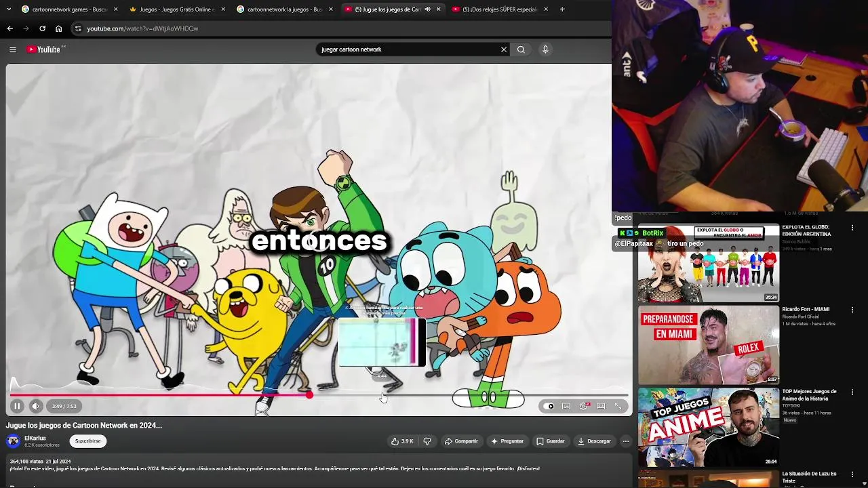Viewport: 868px width, 488px height.
Task: Open options menu for 'TOP Mejores Juegos' video
Action: 852,392
